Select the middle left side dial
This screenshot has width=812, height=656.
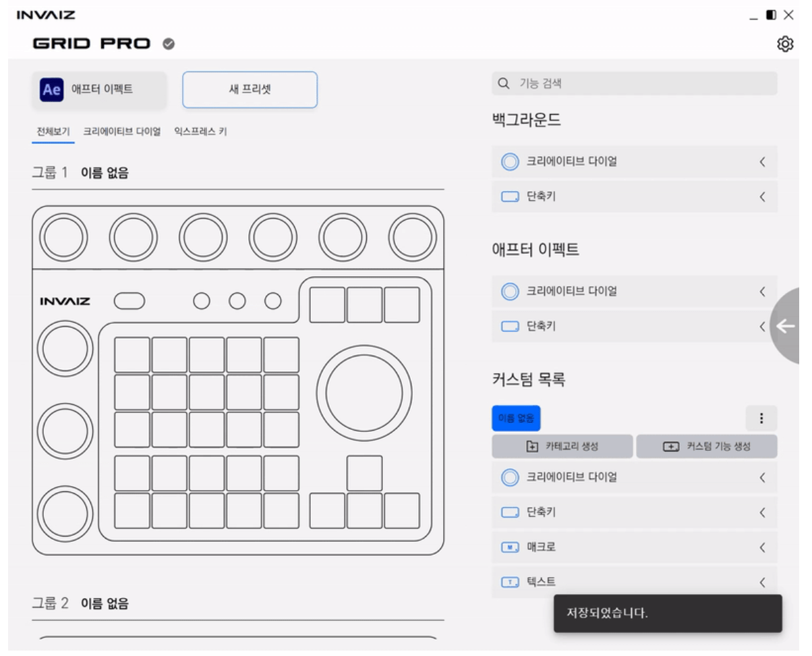[65, 431]
